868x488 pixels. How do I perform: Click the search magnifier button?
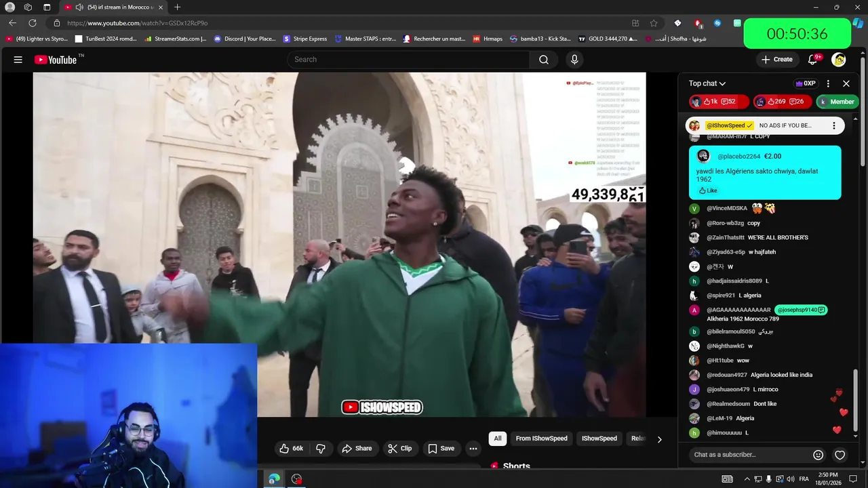(544, 60)
